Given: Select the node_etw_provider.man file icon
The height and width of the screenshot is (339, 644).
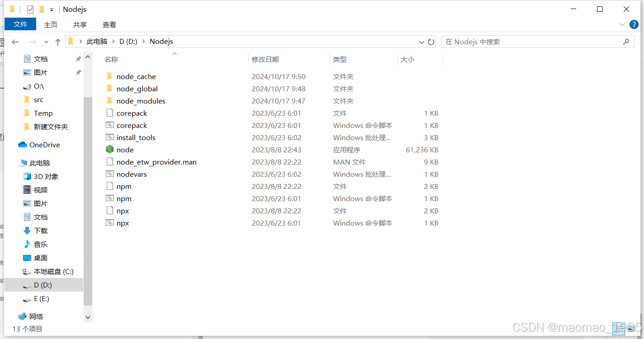Looking at the screenshot, I should pyautogui.click(x=109, y=162).
